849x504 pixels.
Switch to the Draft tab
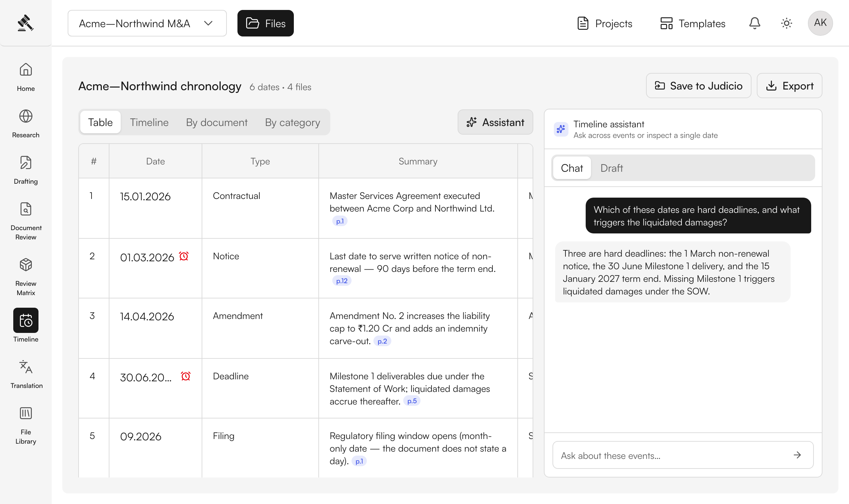[611, 168]
